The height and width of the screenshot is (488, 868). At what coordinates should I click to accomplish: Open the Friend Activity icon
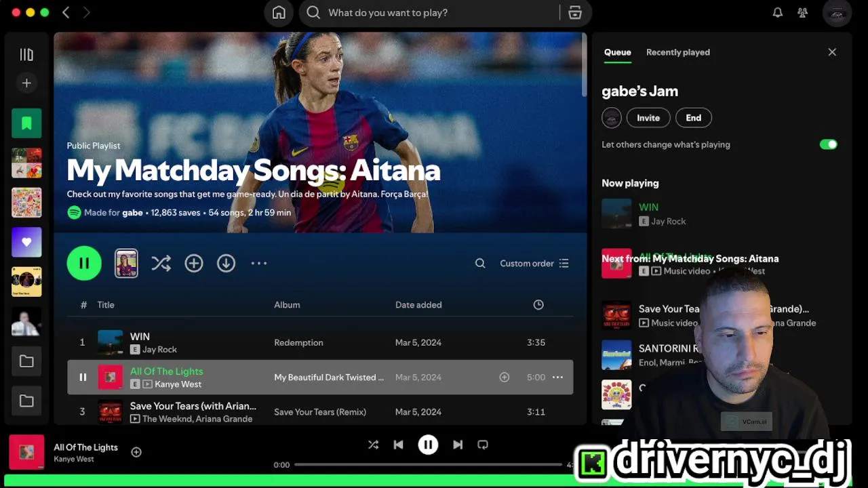803,13
